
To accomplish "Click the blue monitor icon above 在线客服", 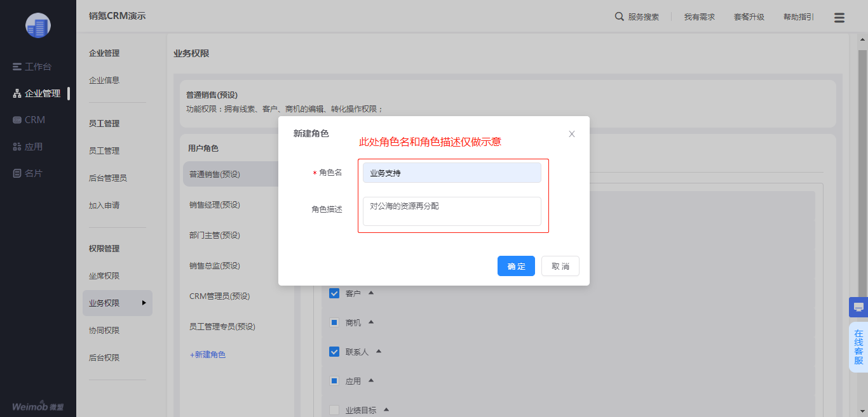I will 858,307.
